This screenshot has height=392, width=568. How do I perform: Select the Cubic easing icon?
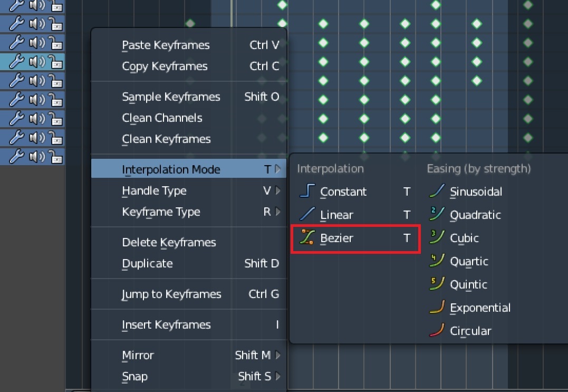point(437,237)
